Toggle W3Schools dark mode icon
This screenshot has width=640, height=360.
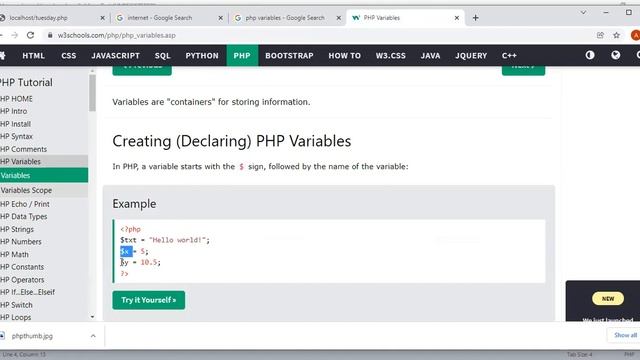click(590, 55)
